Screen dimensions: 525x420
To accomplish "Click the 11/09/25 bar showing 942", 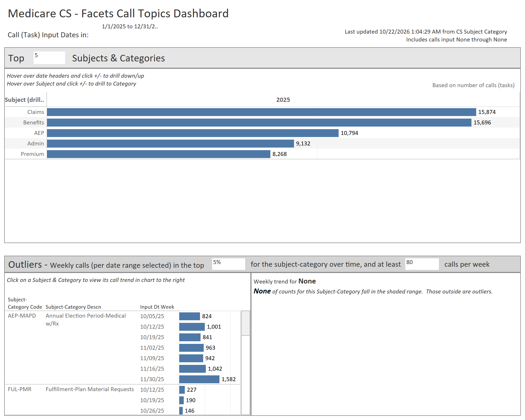I will pyautogui.click(x=191, y=358).
